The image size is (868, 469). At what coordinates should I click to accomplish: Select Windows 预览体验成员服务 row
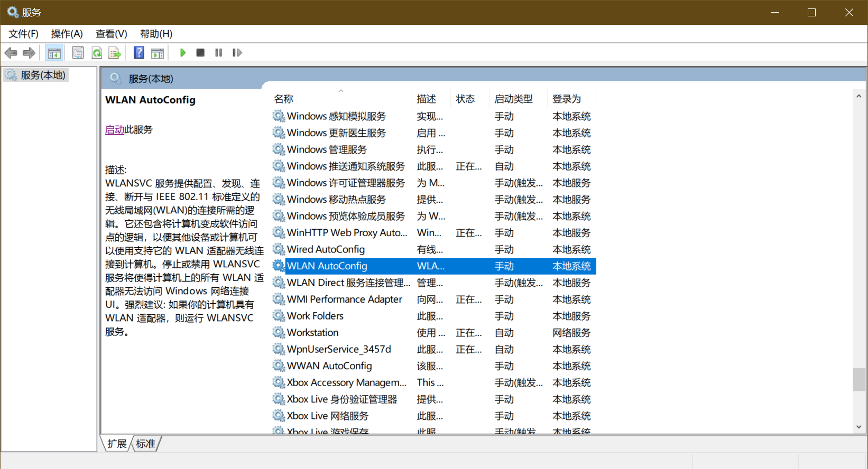pos(433,216)
